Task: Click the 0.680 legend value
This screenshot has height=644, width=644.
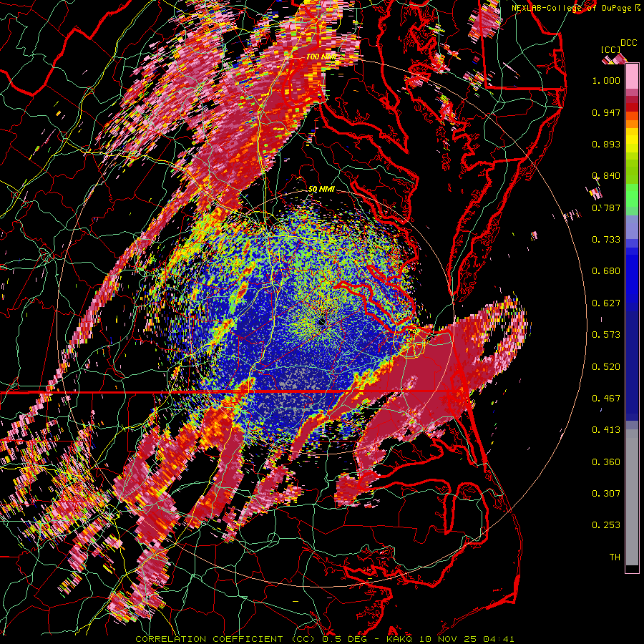Action: (x=606, y=271)
